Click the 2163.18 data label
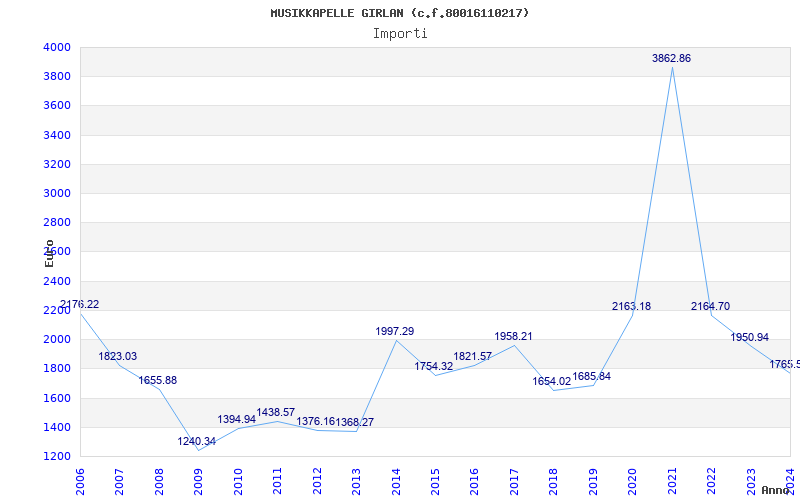The width and height of the screenshot is (800, 500). 632,307
